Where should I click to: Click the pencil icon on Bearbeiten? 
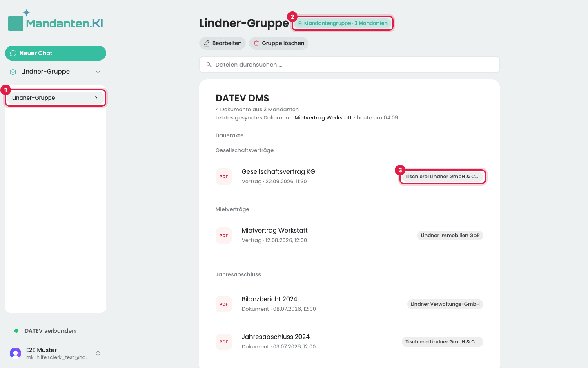coord(207,43)
